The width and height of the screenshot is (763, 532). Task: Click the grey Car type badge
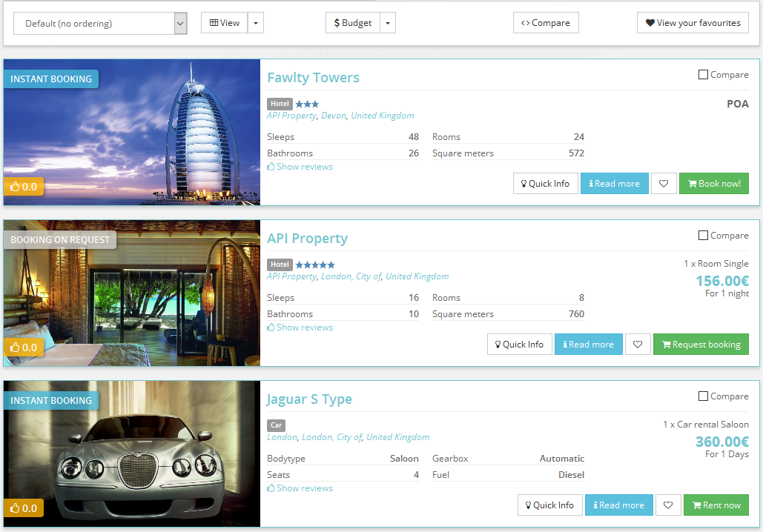coord(277,426)
